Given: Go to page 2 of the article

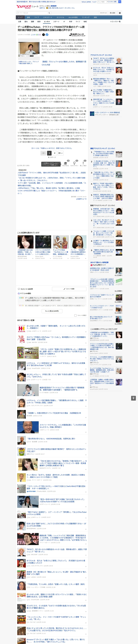Looking at the screenshot, I should (x=55, y=153).
